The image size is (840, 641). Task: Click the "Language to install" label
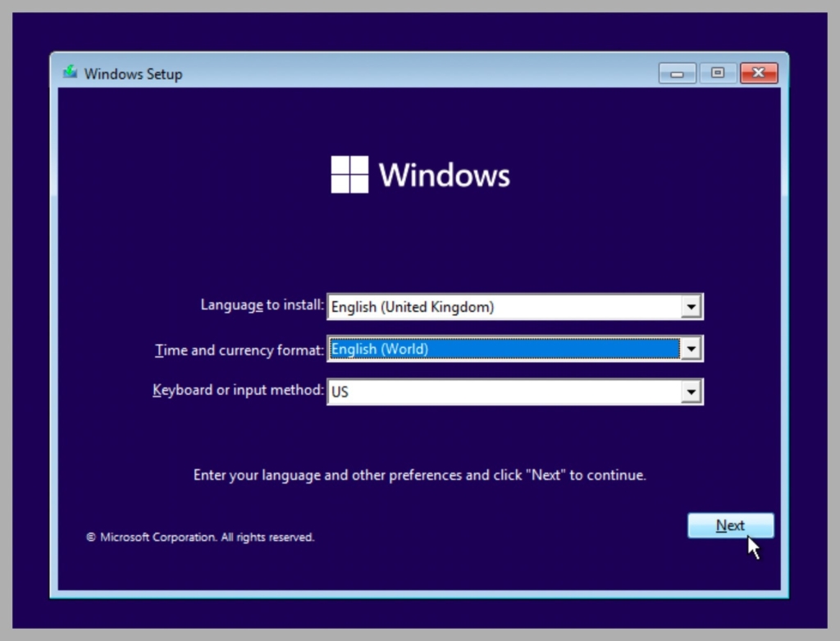click(x=262, y=305)
